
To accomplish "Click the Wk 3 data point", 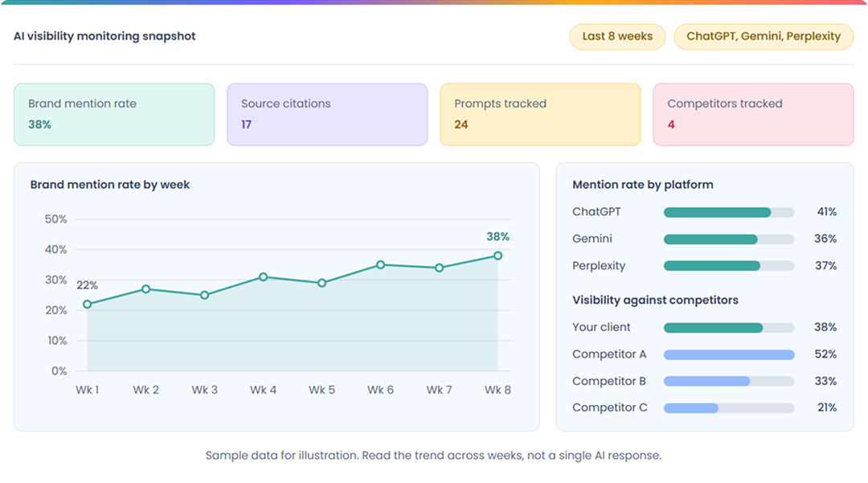I will click(204, 295).
